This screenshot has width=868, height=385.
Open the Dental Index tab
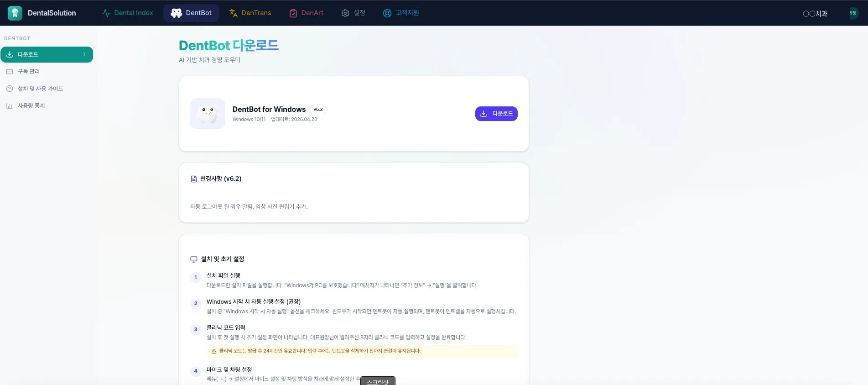(x=127, y=13)
